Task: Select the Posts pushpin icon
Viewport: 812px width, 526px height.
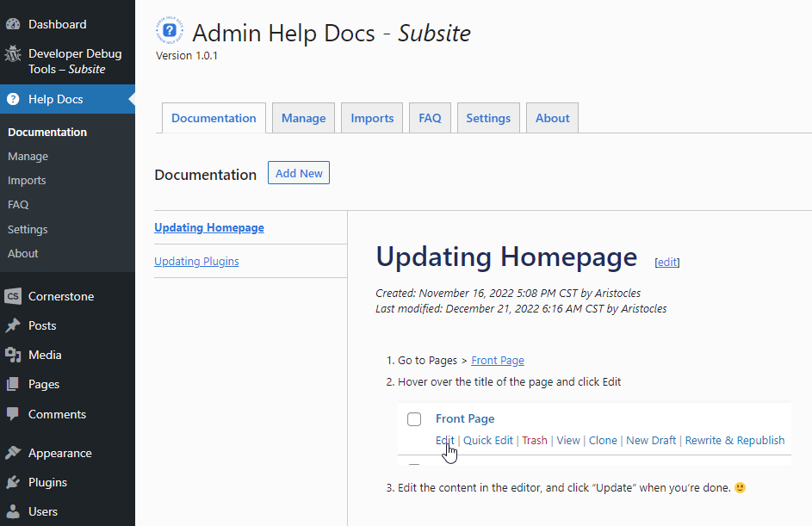Action: click(x=13, y=325)
